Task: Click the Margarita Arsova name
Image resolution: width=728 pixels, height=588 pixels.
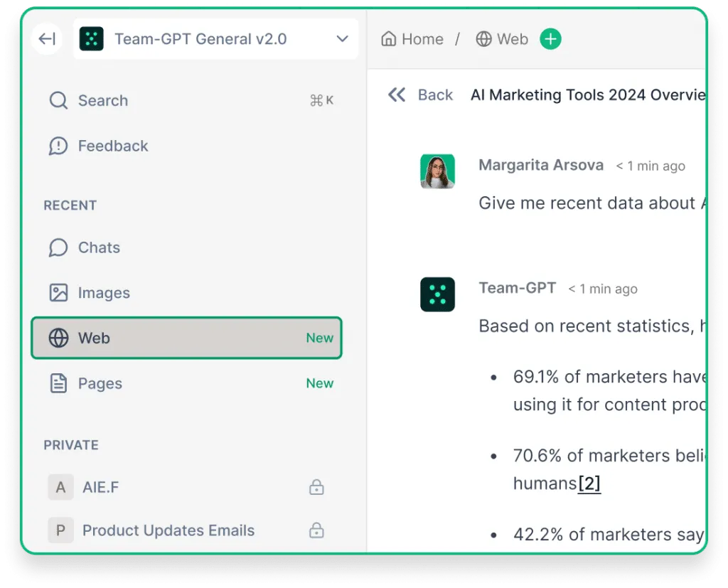Action: [x=541, y=165]
